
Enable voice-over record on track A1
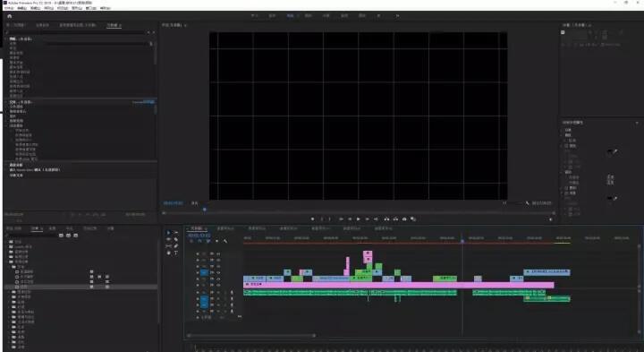(232, 293)
